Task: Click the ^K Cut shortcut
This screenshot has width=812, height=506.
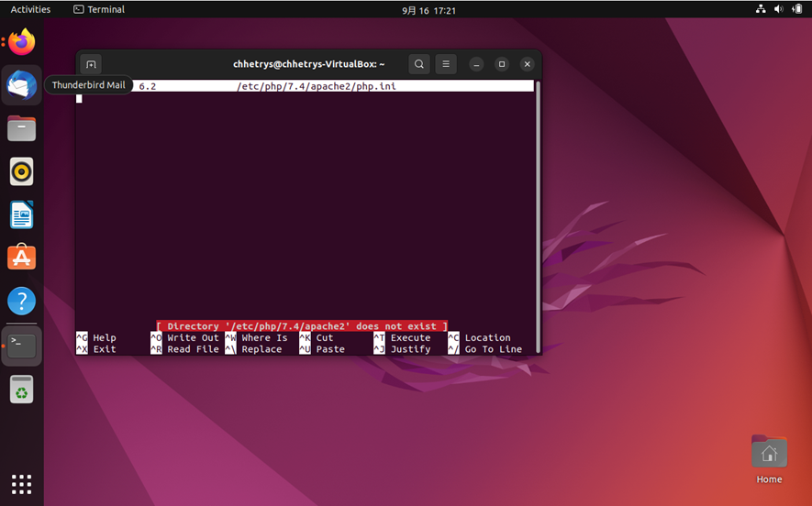Action: (x=317, y=338)
